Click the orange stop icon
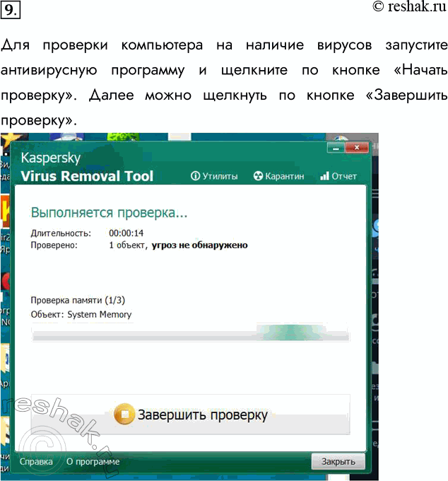The image size is (448, 481). coord(124,415)
